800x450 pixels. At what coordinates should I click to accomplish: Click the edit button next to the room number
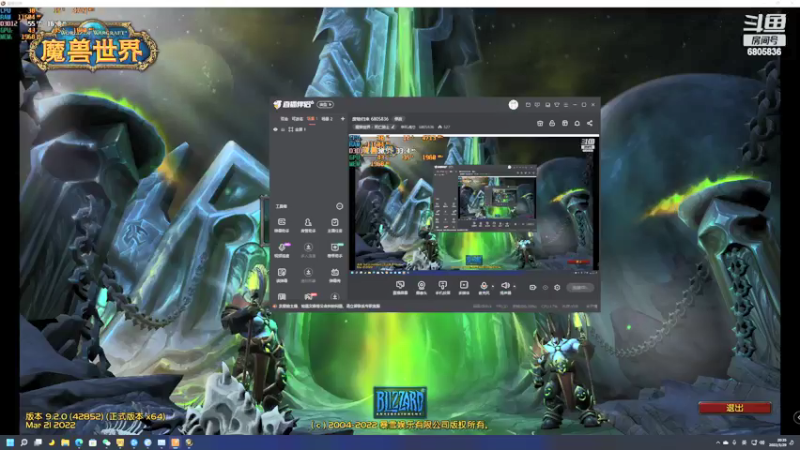click(x=398, y=118)
